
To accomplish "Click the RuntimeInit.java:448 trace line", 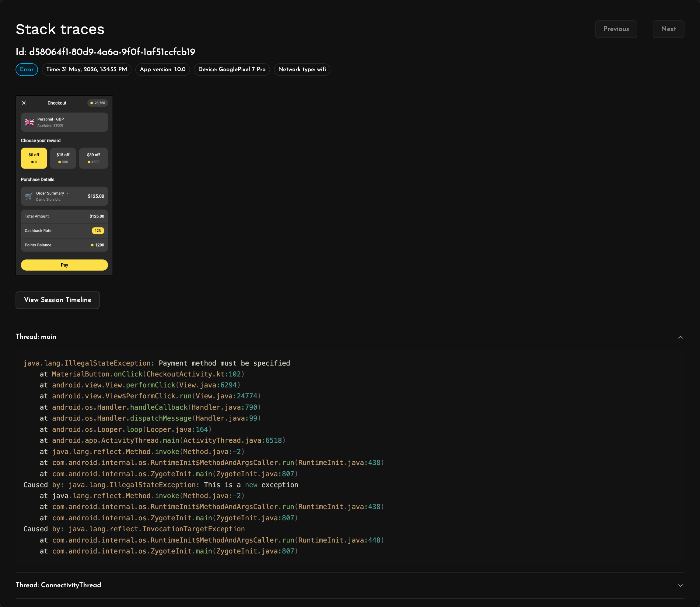I will [212, 540].
